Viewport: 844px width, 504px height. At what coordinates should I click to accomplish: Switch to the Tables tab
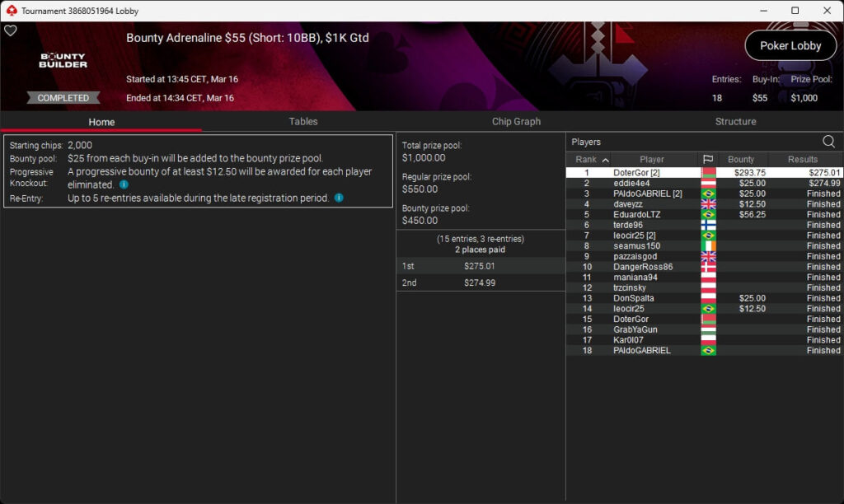pyautogui.click(x=303, y=122)
